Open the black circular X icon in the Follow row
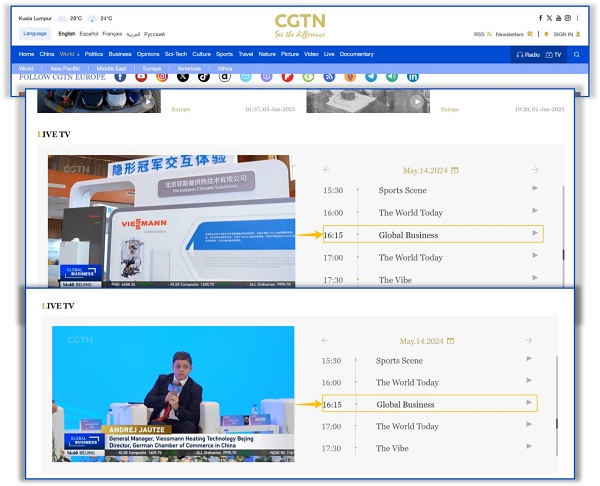 (183, 77)
